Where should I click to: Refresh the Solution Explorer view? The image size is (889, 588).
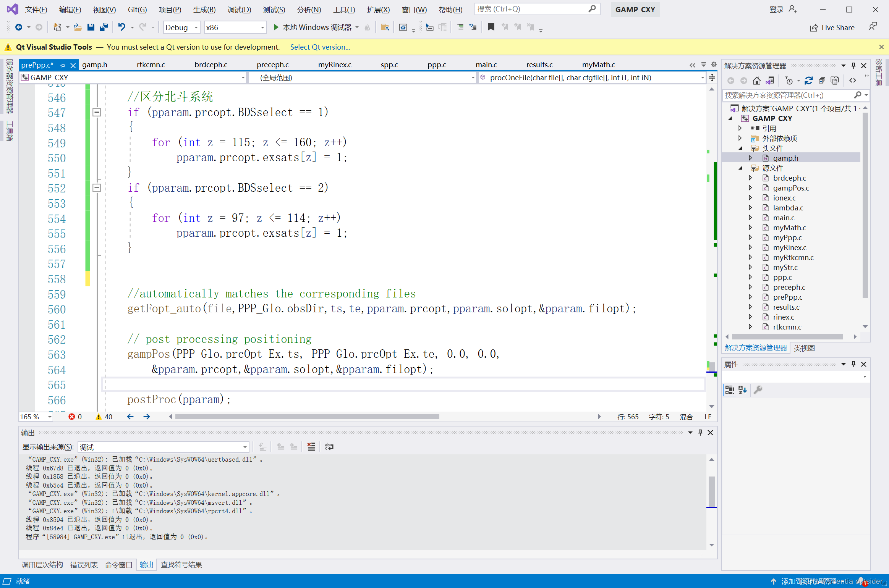[808, 81]
